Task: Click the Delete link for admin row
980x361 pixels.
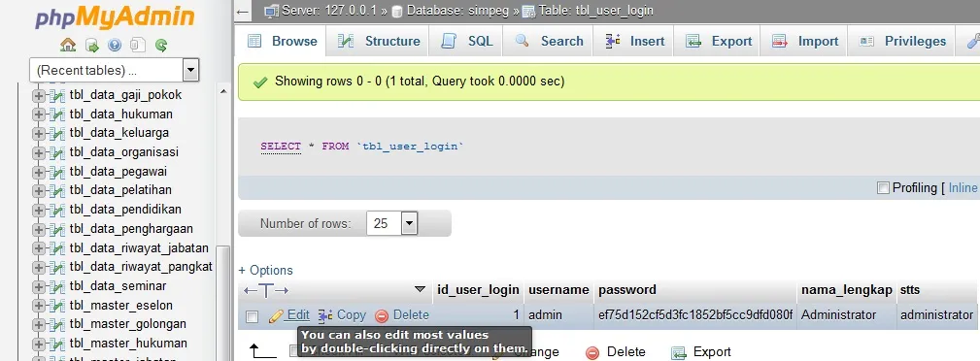Action: (411, 315)
